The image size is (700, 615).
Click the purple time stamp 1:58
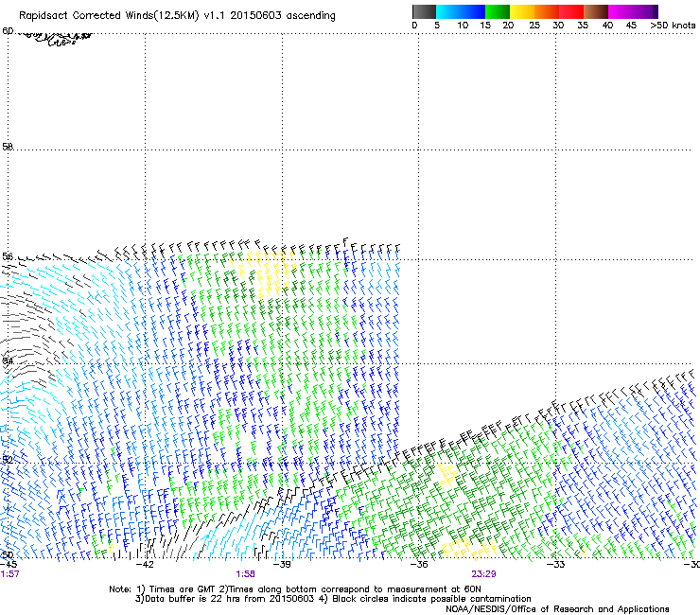246,574
